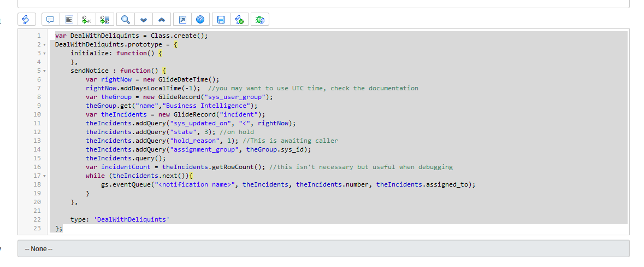Screen dimensions: 644x267
Task: Collapse the initialize function at line 3
Action: click(x=44, y=53)
